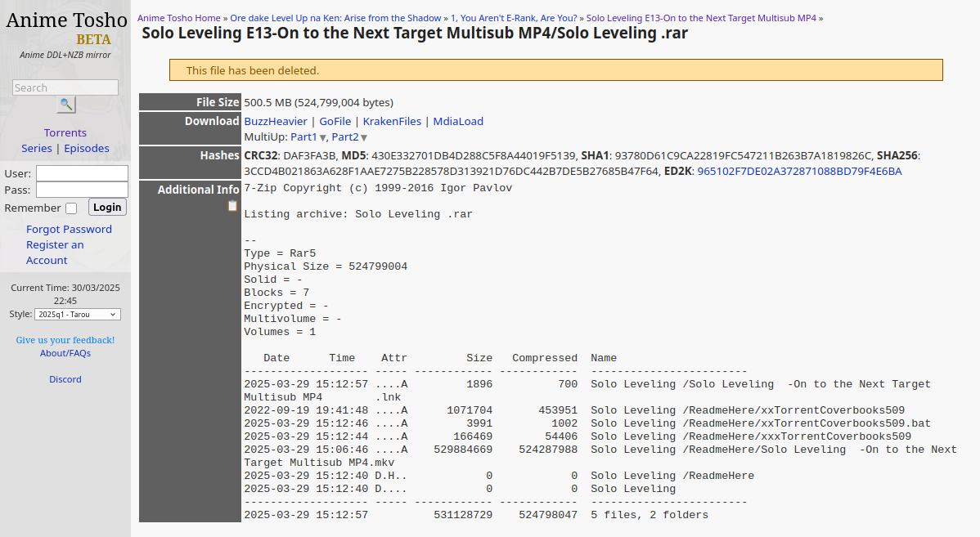Navigate to Anime Tosho Home breadcrumb
This screenshot has width=980, height=537.
[179, 17]
